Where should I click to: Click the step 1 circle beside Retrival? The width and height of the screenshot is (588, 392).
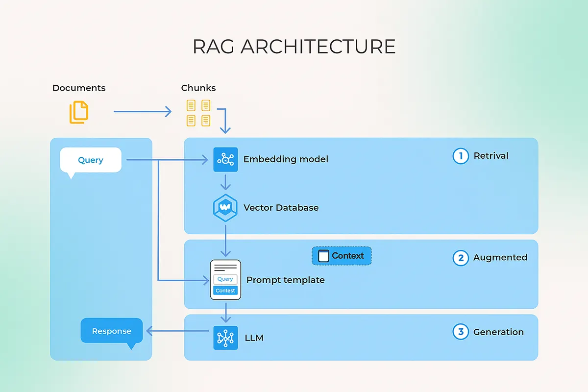click(x=460, y=156)
